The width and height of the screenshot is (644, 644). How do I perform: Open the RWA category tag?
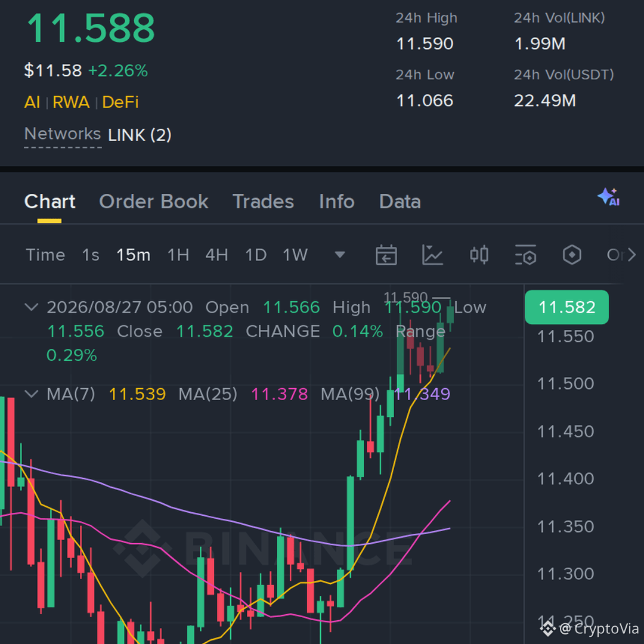tap(71, 102)
